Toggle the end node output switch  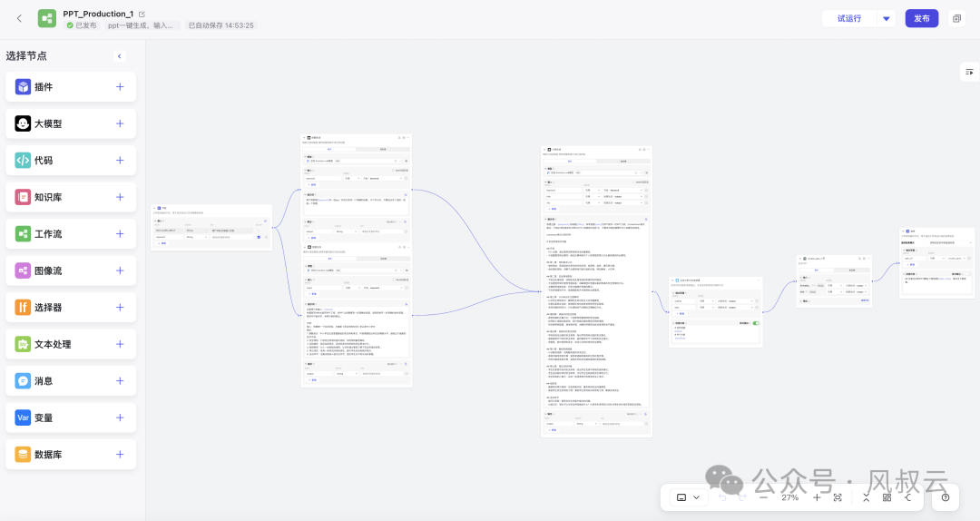point(967,274)
